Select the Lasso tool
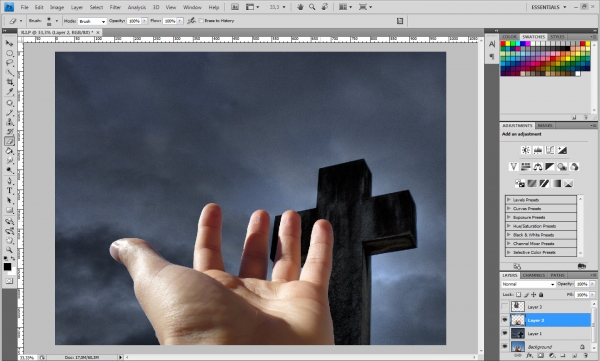The image size is (600, 361). pos(9,63)
